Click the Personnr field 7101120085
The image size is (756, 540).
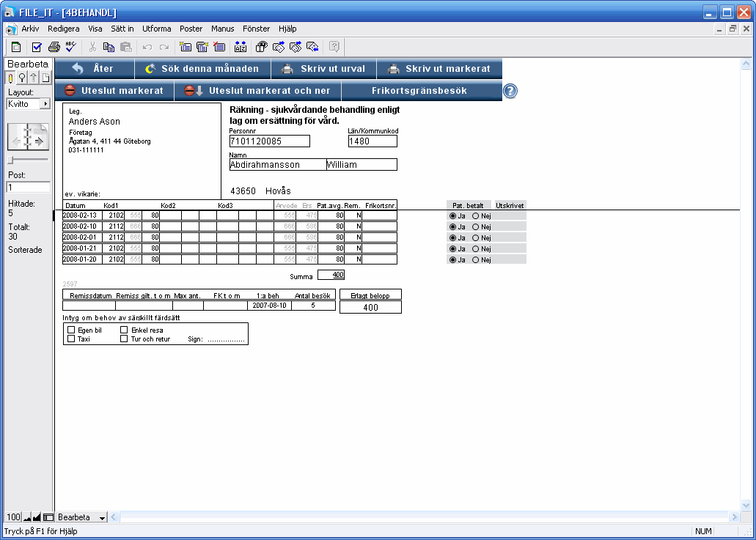(x=270, y=141)
